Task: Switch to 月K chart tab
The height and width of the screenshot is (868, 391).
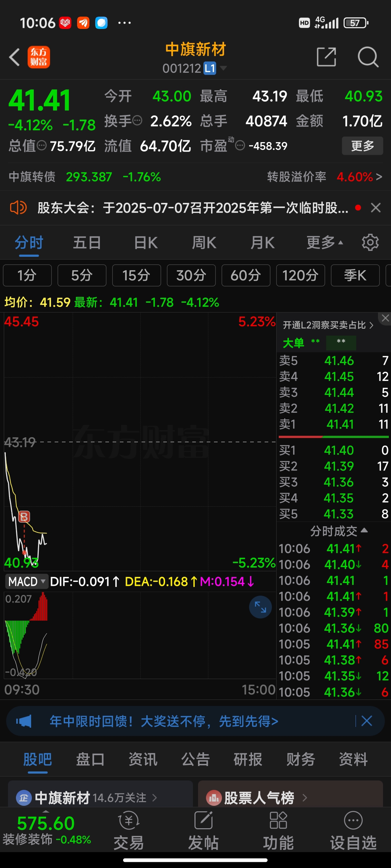Action: click(x=263, y=242)
